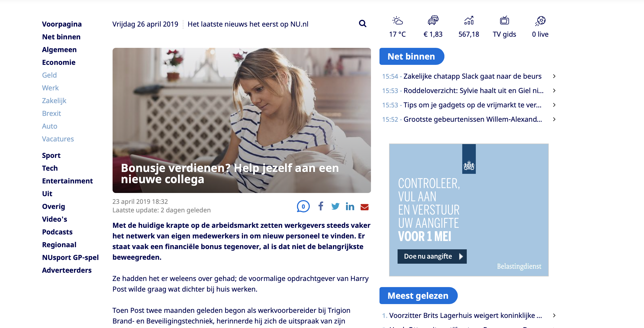
Task: Open the stock index chart icon
Action: tap(469, 20)
